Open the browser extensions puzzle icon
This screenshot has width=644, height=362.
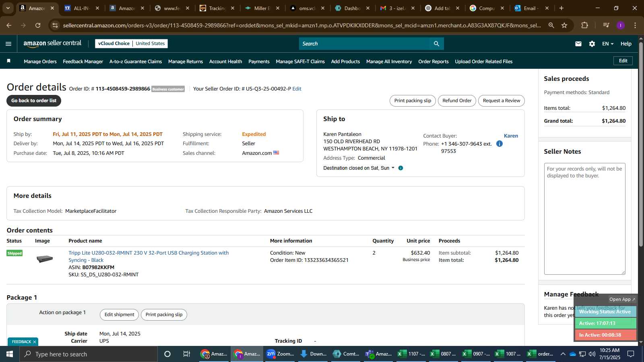point(584,25)
